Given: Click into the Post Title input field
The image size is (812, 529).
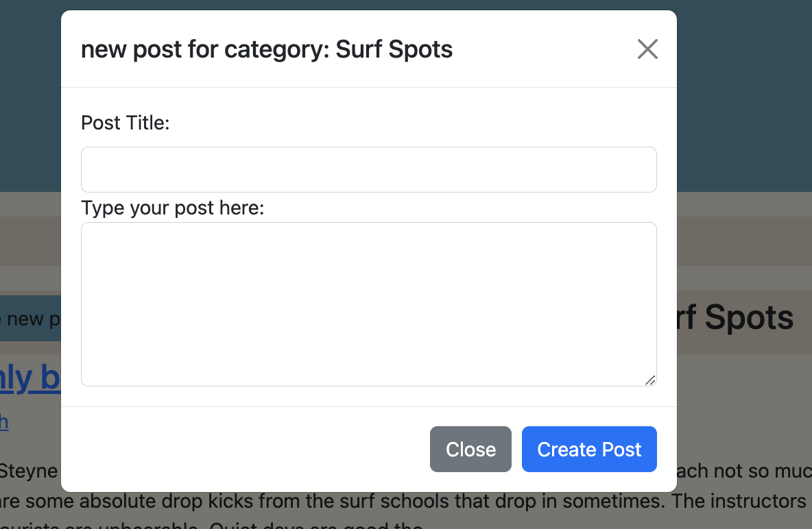Looking at the screenshot, I should click(368, 169).
